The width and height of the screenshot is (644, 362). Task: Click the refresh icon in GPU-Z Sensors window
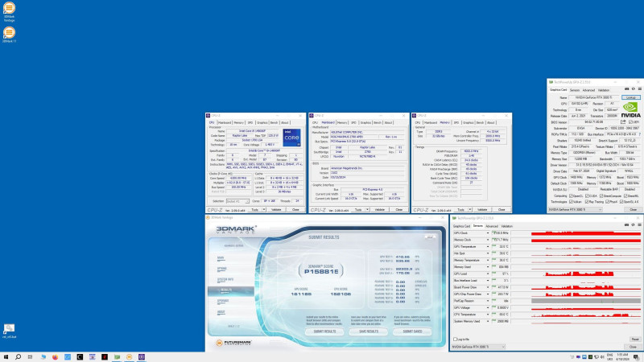pos(634,224)
